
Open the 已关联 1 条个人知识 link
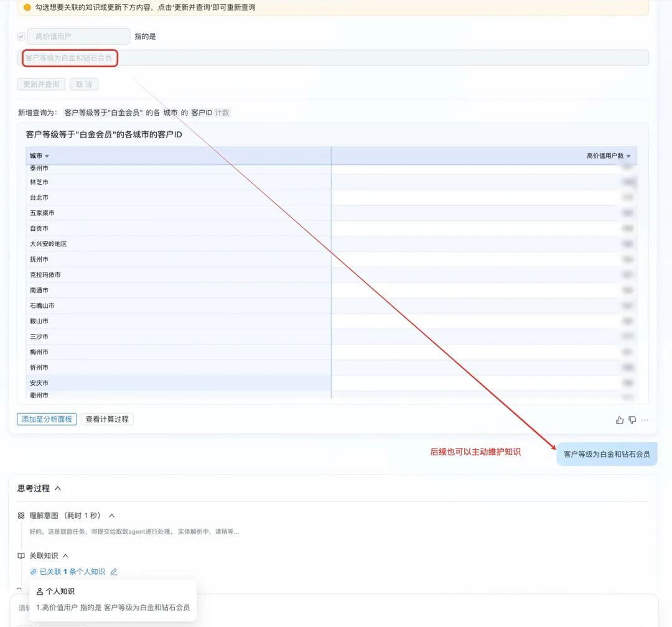72,572
